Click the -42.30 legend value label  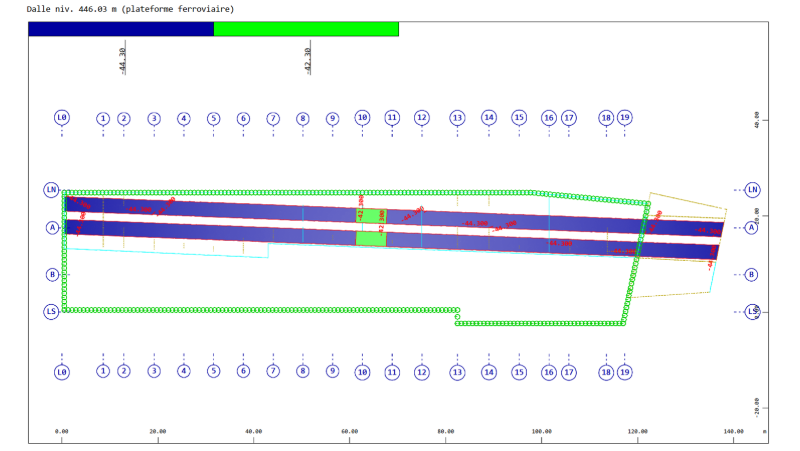308,61
